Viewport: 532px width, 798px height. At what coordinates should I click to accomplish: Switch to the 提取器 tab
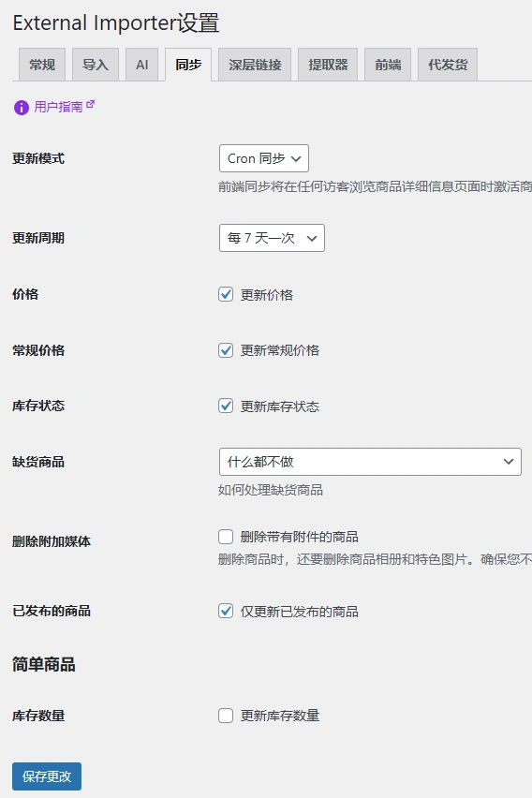[328, 65]
